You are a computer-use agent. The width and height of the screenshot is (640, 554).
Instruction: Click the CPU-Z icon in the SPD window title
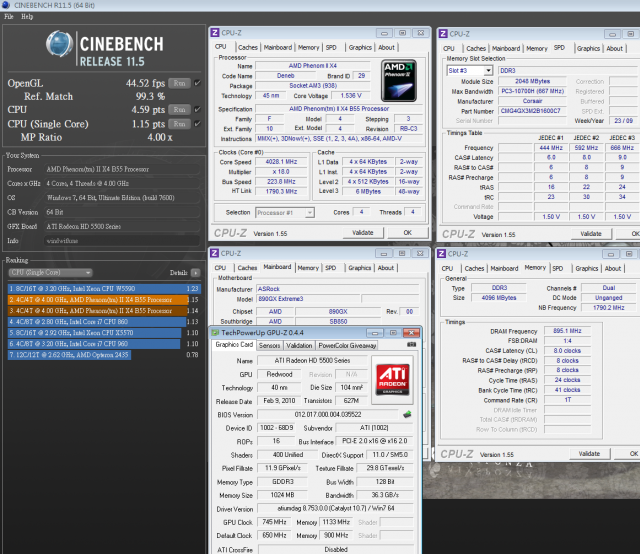443,34
